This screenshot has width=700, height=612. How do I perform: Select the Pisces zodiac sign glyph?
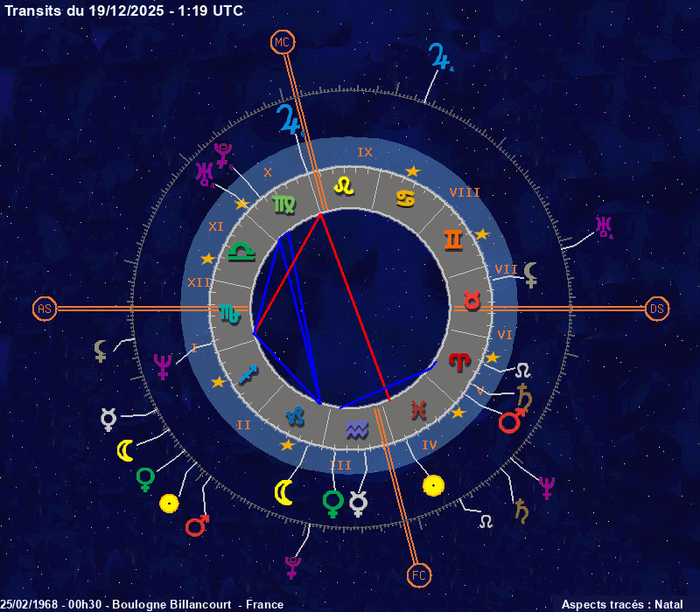point(418,408)
